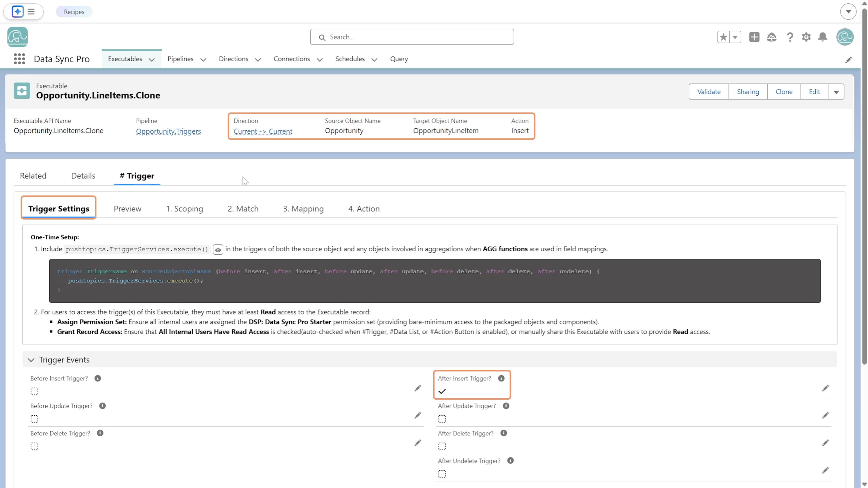Edit the Before Delete Trigger field
The image size is (868, 488).
coord(418,443)
